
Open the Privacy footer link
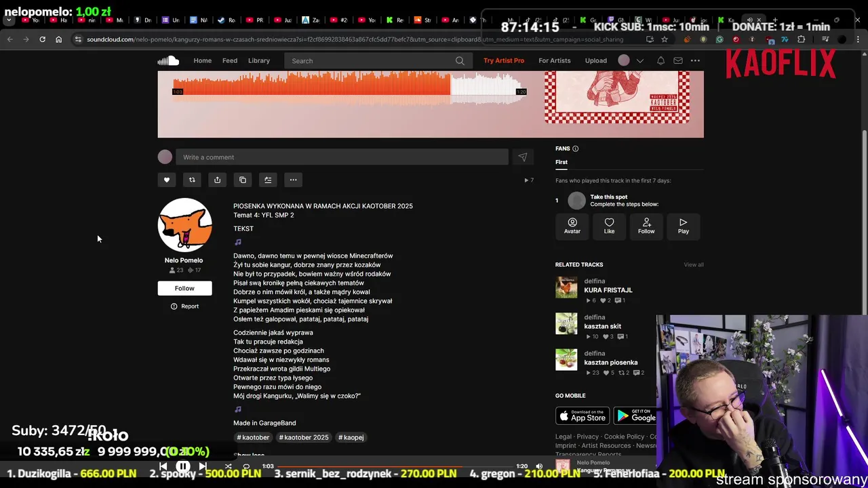click(x=588, y=436)
